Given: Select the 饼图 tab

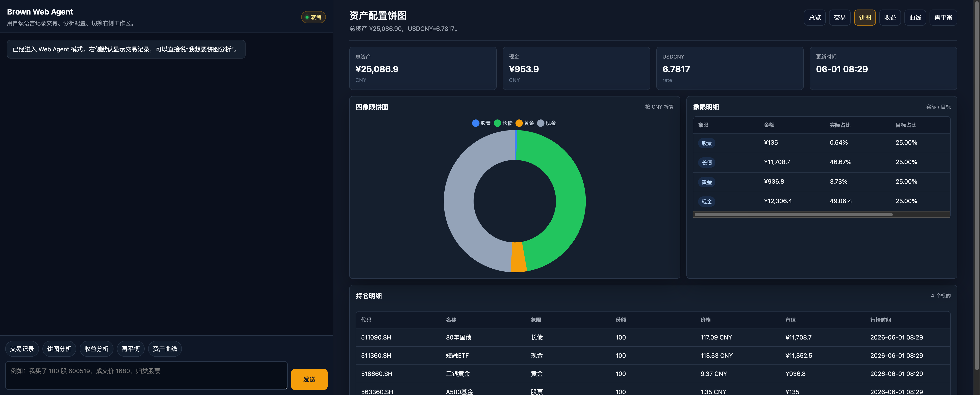Looking at the screenshot, I should coord(865,18).
